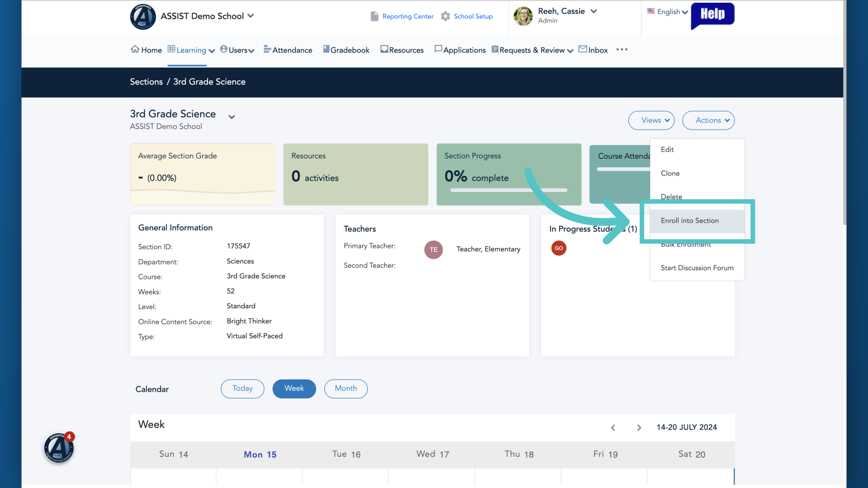Open the Views dropdown
The image size is (868, 488).
point(651,120)
